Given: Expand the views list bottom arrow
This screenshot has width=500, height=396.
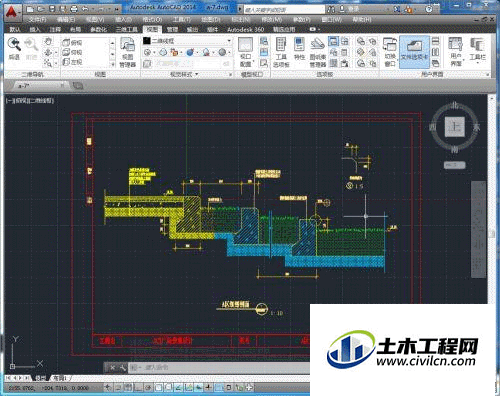Looking at the screenshot, I should coord(113,64).
